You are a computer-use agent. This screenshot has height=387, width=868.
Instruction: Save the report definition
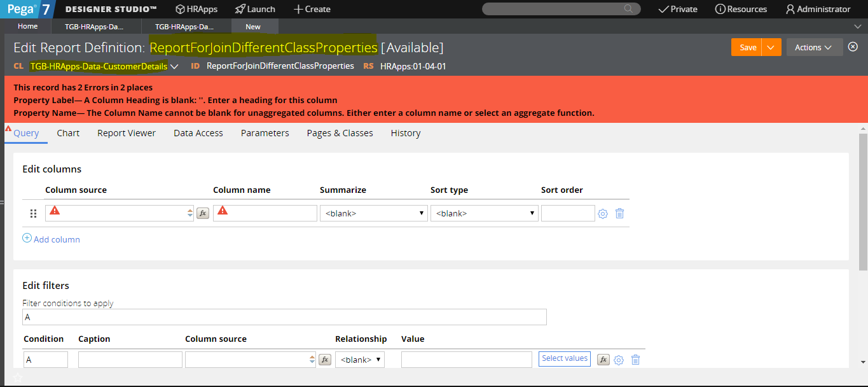click(x=748, y=46)
